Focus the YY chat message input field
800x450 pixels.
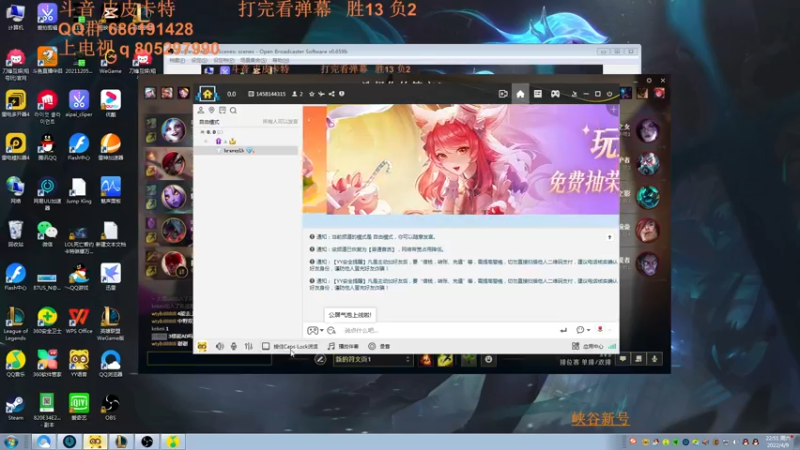tap(446, 331)
